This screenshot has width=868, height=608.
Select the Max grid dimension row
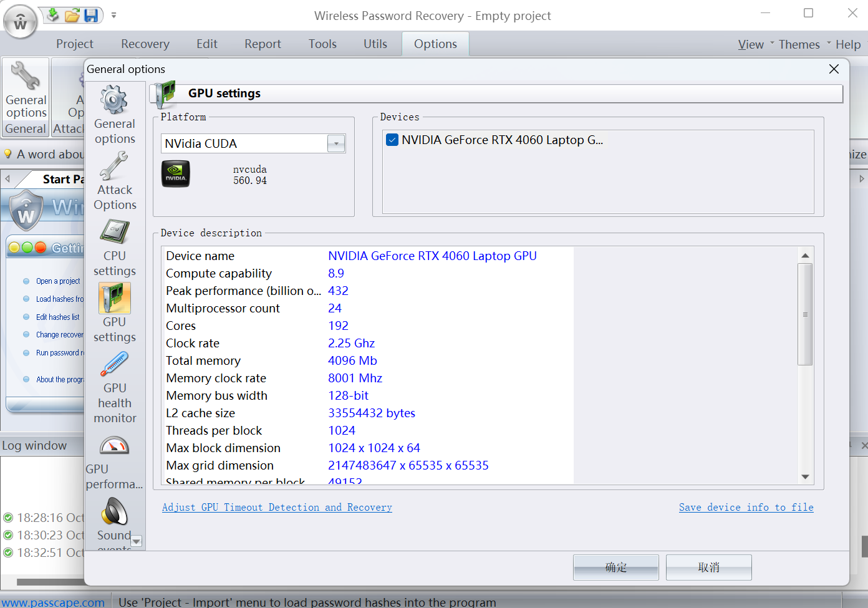pyautogui.click(x=367, y=465)
